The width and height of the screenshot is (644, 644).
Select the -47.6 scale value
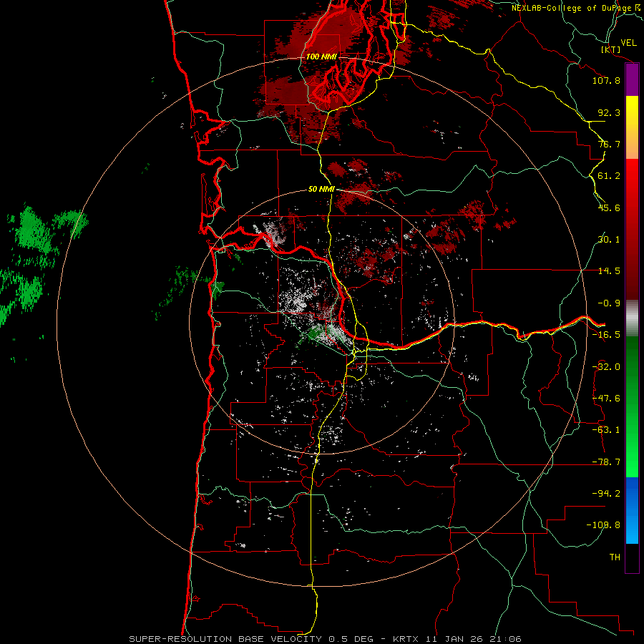(x=606, y=399)
